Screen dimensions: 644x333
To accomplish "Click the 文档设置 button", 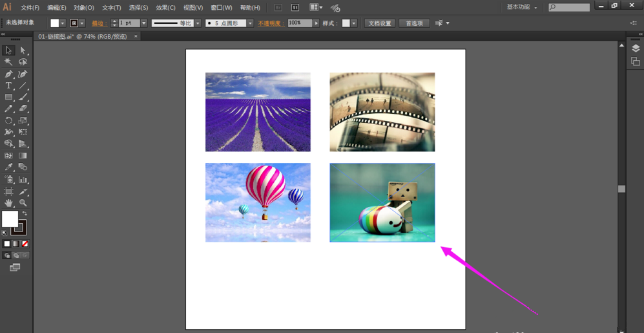I will (380, 23).
